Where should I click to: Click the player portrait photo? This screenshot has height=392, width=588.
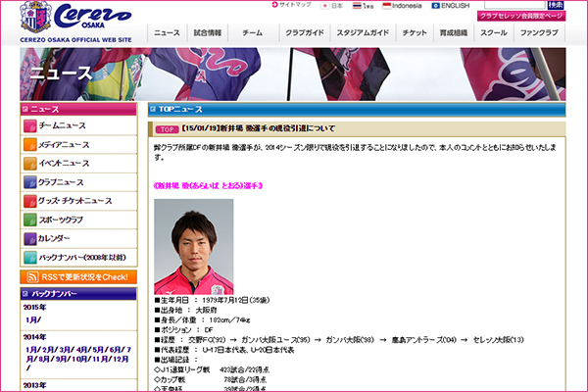[194, 246]
